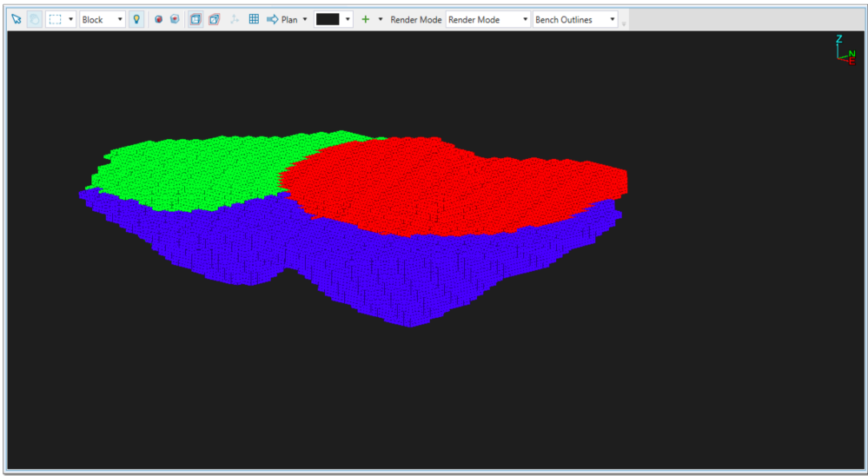Activate the pan hand tool
This screenshot has height=476, width=868.
click(x=35, y=19)
